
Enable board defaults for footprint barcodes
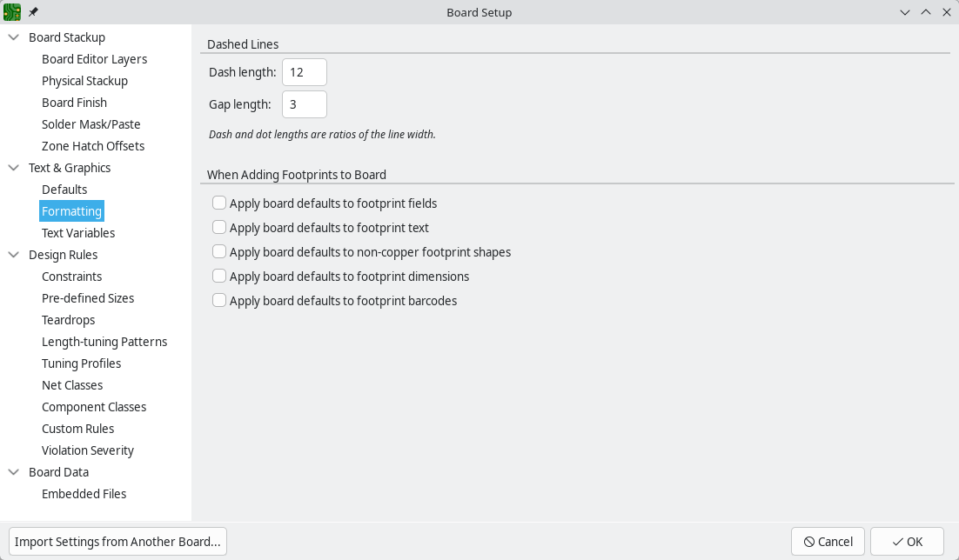(219, 301)
